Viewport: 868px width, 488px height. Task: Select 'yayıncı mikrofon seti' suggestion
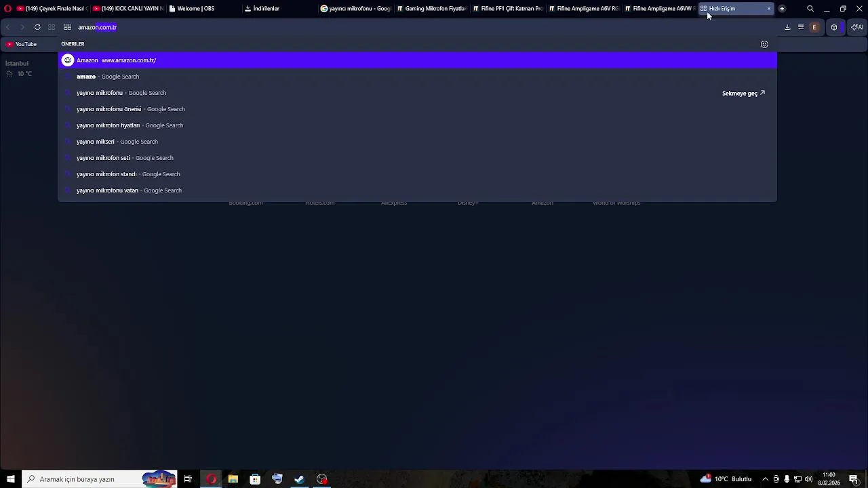[x=417, y=158]
